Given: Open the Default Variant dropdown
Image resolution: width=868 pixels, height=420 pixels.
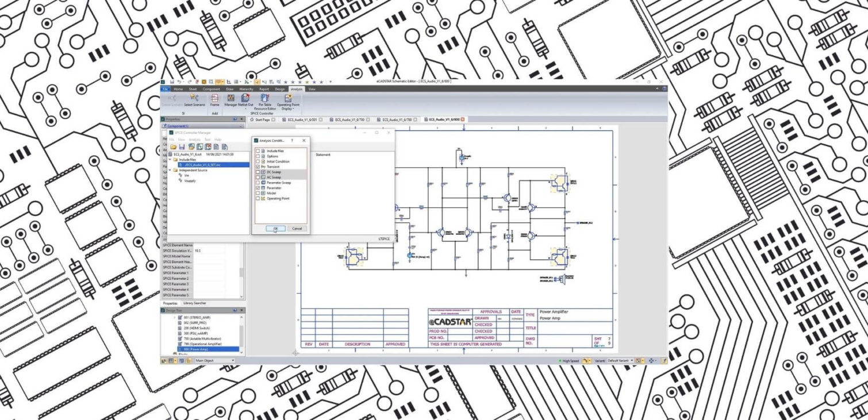Looking at the screenshot, I should [632, 361].
